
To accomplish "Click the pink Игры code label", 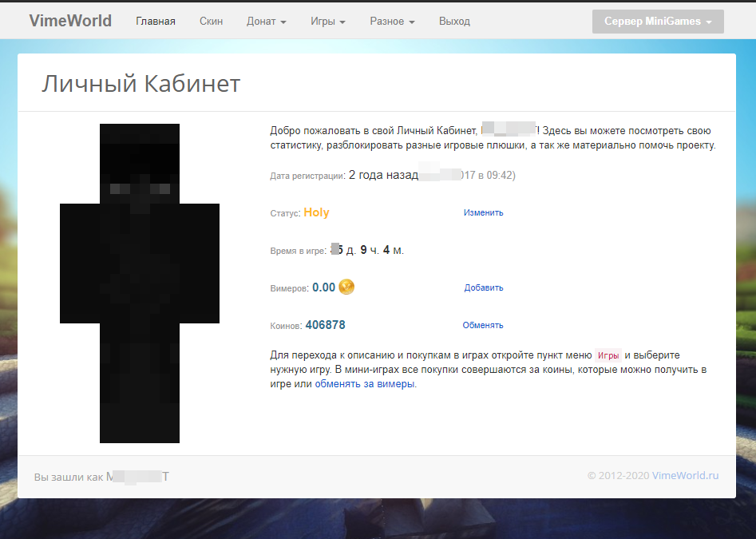I will pos(608,355).
